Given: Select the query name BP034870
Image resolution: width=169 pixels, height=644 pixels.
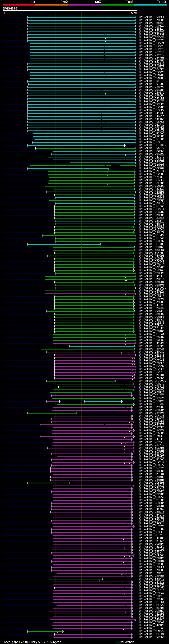Looking at the screenshot, I should [10, 8].
